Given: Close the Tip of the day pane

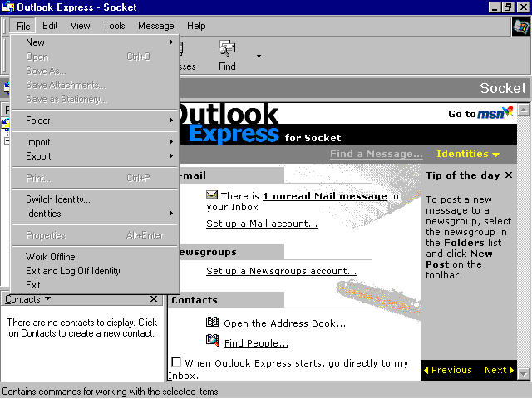Looking at the screenshot, I should 509,175.
